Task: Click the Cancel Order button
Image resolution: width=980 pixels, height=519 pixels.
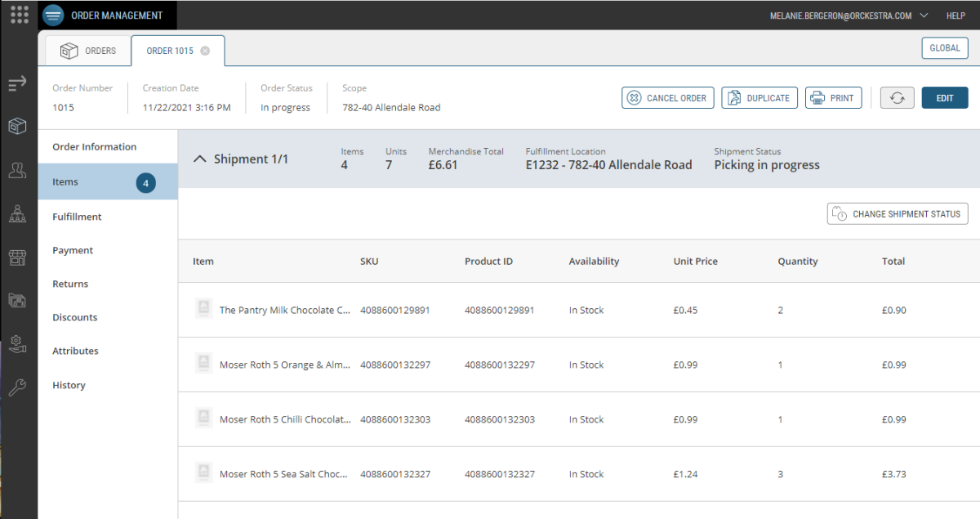Action: click(668, 98)
